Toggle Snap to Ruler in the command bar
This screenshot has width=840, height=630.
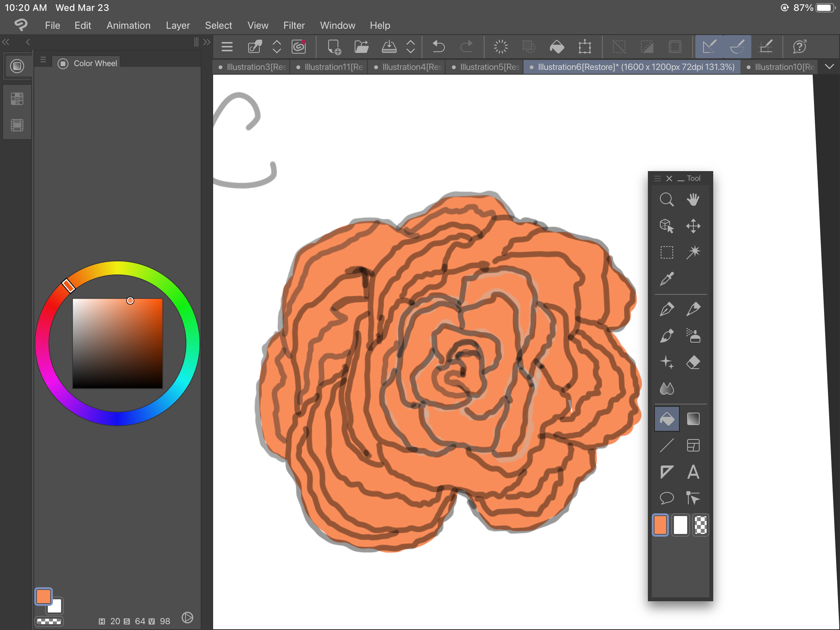pos(709,47)
